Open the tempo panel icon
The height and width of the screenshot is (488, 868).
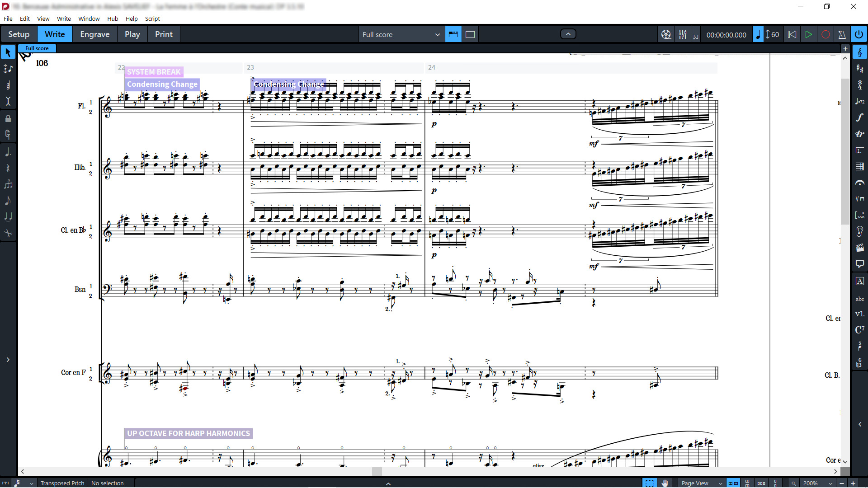[x=859, y=101]
